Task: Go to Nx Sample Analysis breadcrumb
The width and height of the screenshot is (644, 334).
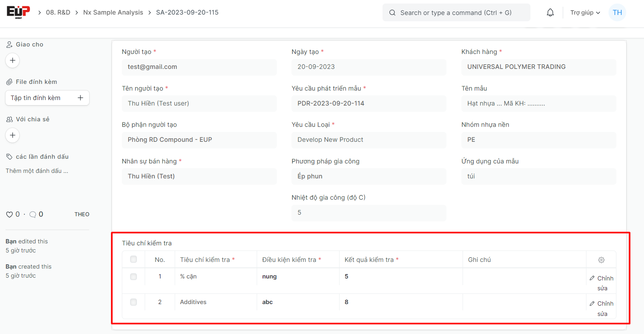Action: pyautogui.click(x=113, y=12)
